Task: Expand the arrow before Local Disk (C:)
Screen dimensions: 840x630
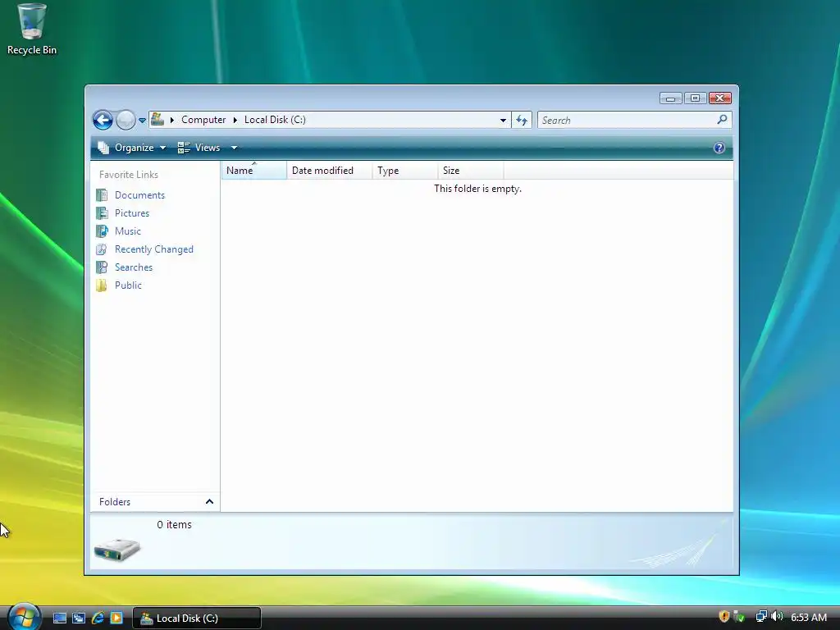Action: (x=235, y=120)
